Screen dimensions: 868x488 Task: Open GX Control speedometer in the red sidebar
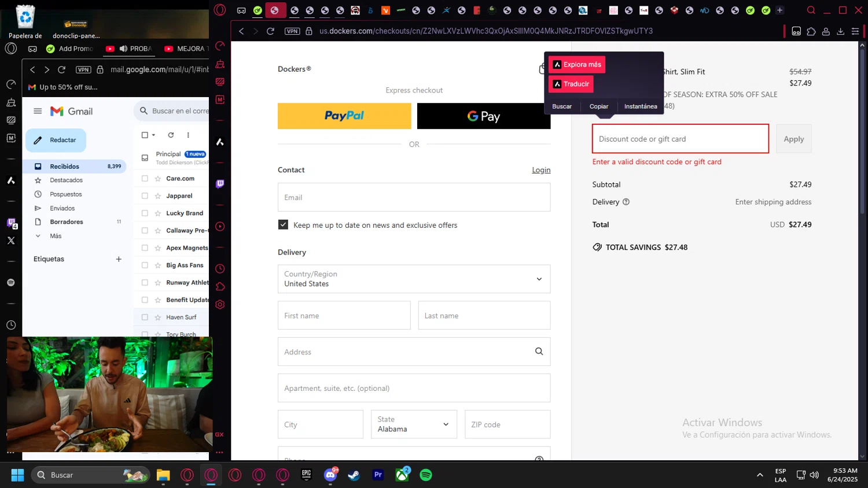220,46
